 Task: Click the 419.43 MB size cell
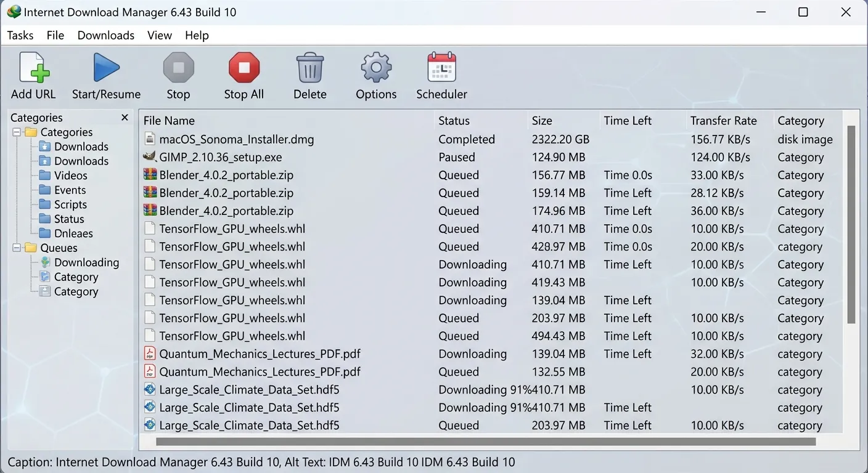pos(559,282)
